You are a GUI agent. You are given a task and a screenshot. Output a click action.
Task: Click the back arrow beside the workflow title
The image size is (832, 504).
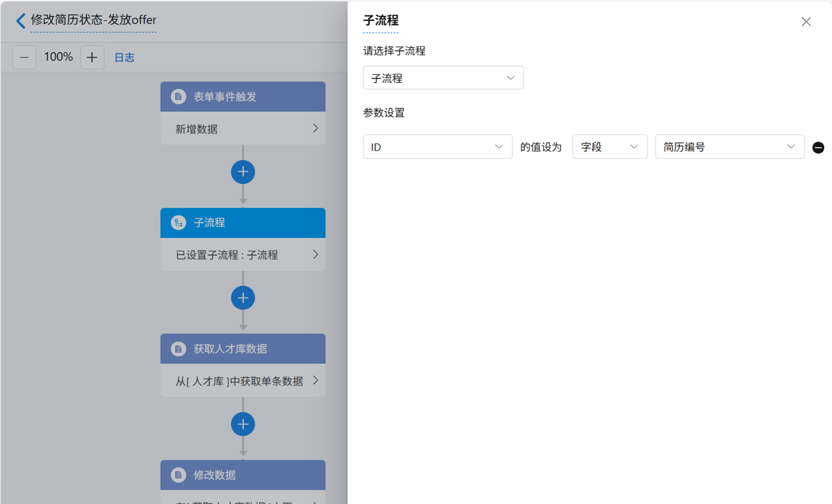pyautogui.click(x=21, y=21)
